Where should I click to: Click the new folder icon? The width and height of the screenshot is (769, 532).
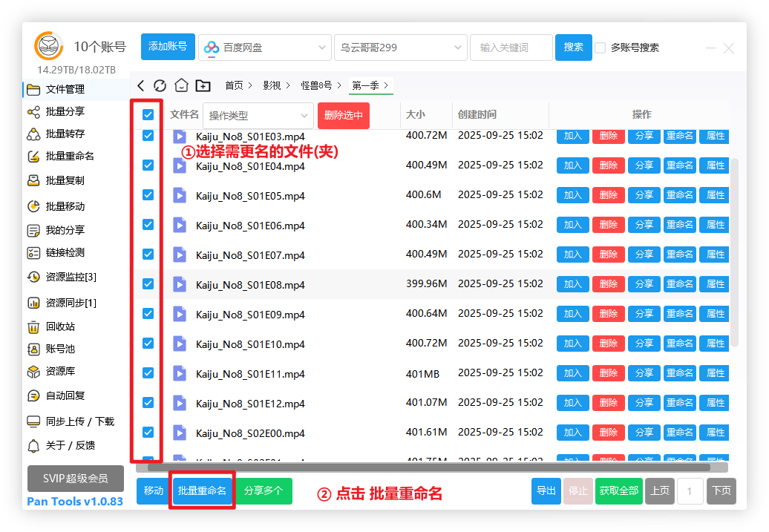(x=203, y=86)
